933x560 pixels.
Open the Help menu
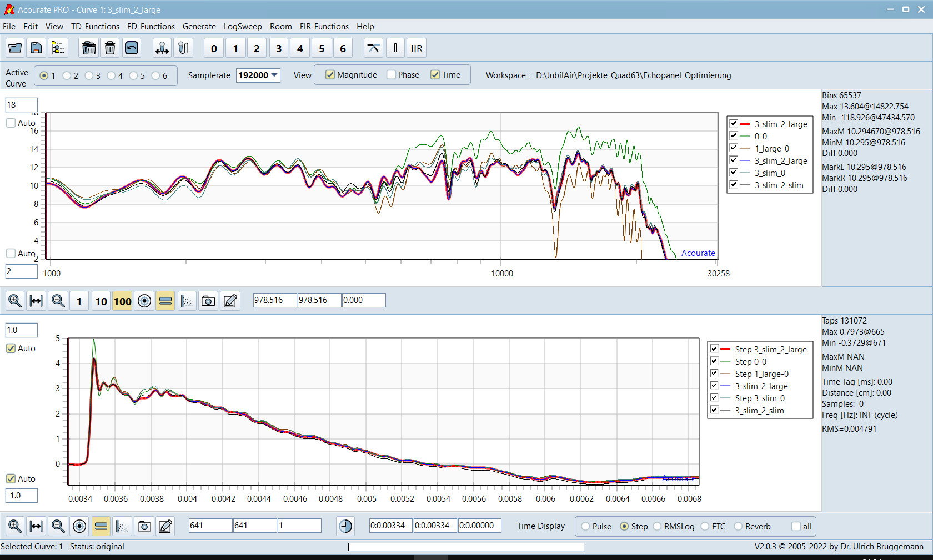click(365, 26)
